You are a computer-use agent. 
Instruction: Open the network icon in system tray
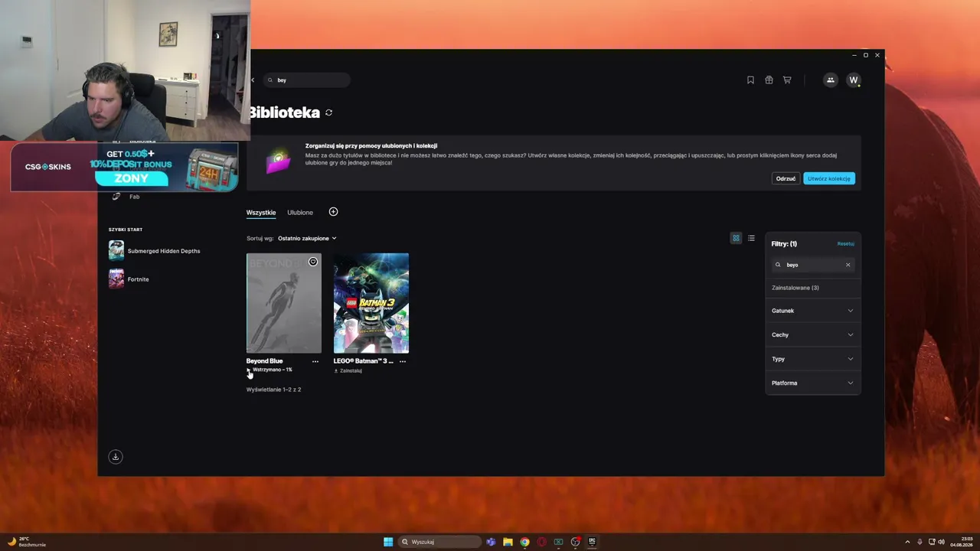(931, 542)
